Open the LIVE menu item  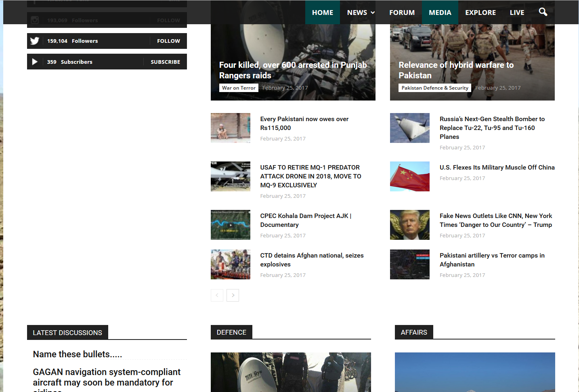tap(517, 13)
